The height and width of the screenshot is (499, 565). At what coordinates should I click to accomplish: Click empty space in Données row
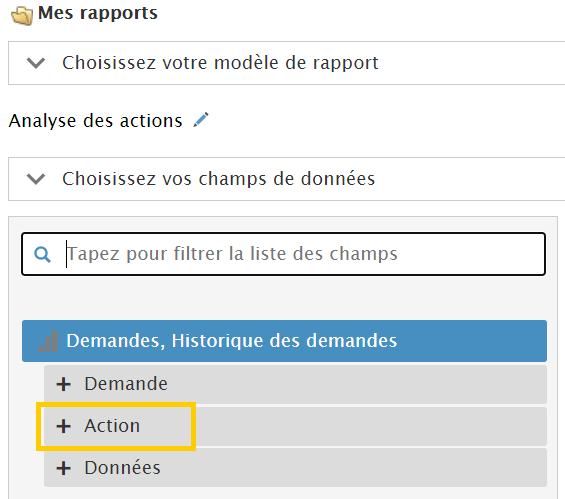pos(353,468)
